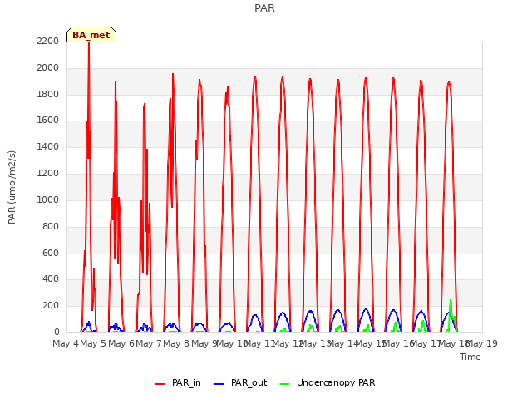532x399 pixels.
Task: Click the 1600 y-axis tick label
Action: tap(48, 120)
